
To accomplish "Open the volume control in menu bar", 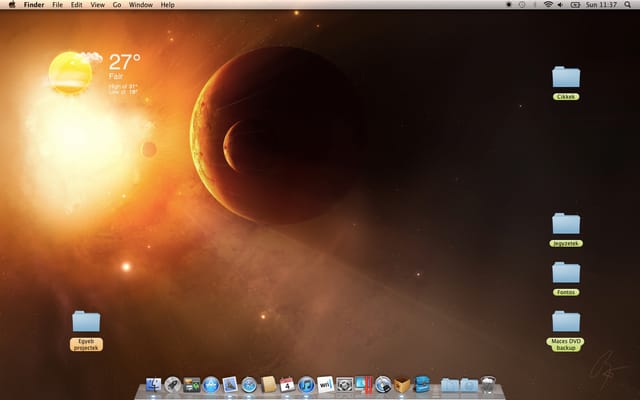I will pos(560,5).
